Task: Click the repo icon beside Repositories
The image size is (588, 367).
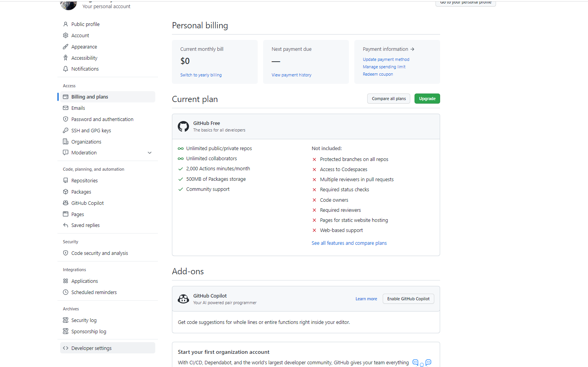Action: coord(66,180)
